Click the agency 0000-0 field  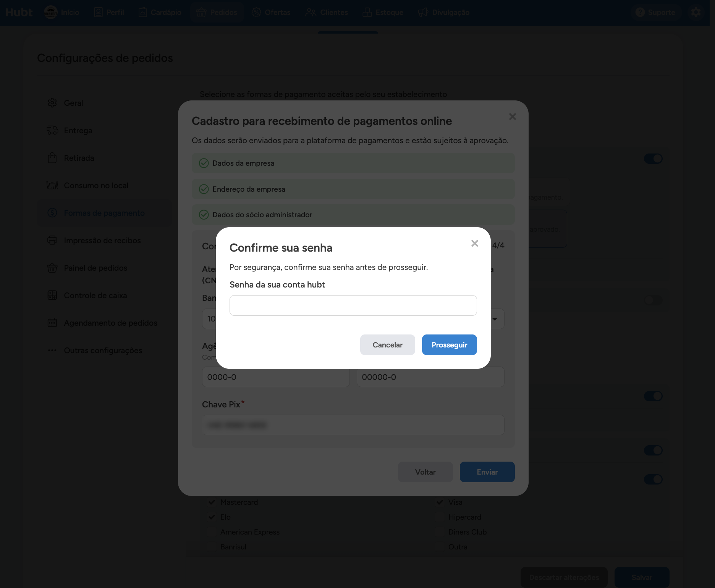(x=275, y=377)
